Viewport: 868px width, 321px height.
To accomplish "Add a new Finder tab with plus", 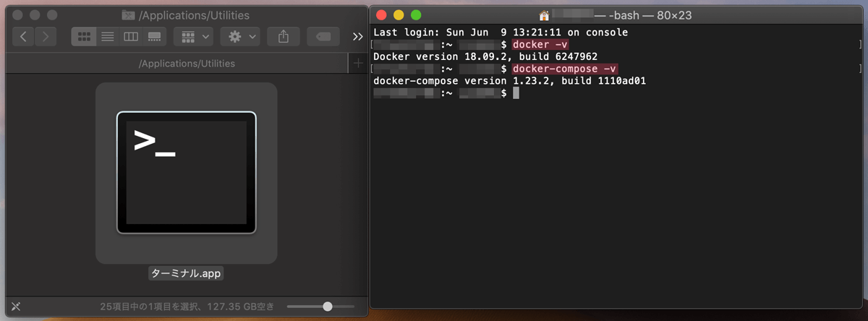I will [357, 64].
